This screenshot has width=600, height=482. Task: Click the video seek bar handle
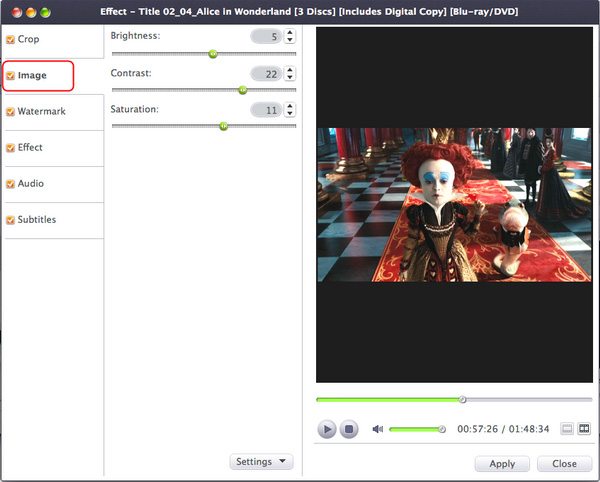(463, 400)
